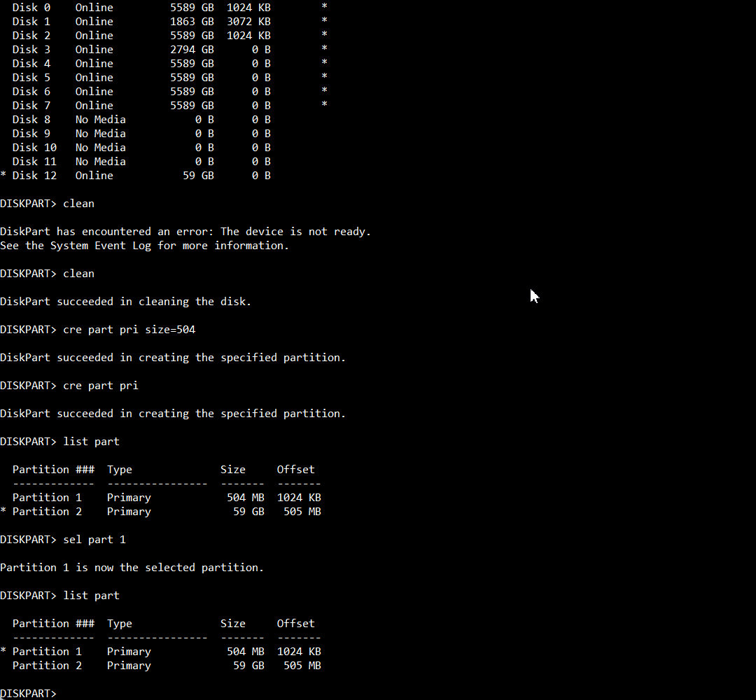This screenshot has height=700, width=756.
Task: Click 'Partition 1 is now the selected partition' message
Action: [132, 568]
